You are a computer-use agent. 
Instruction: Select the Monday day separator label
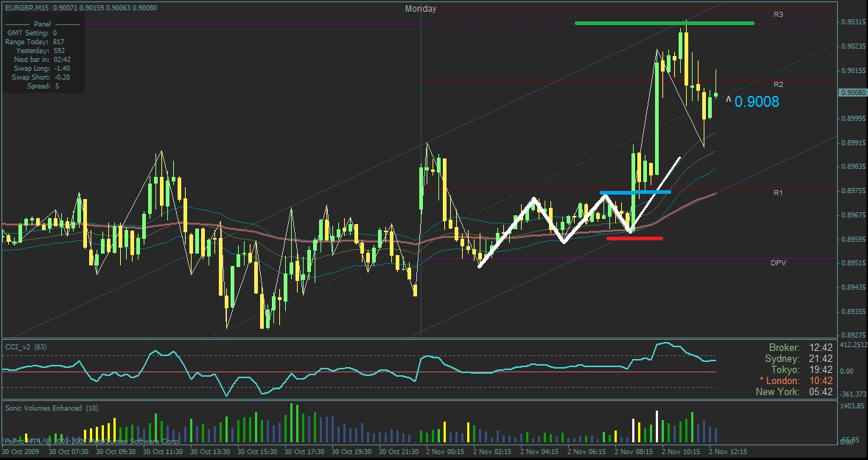point(421,9)
